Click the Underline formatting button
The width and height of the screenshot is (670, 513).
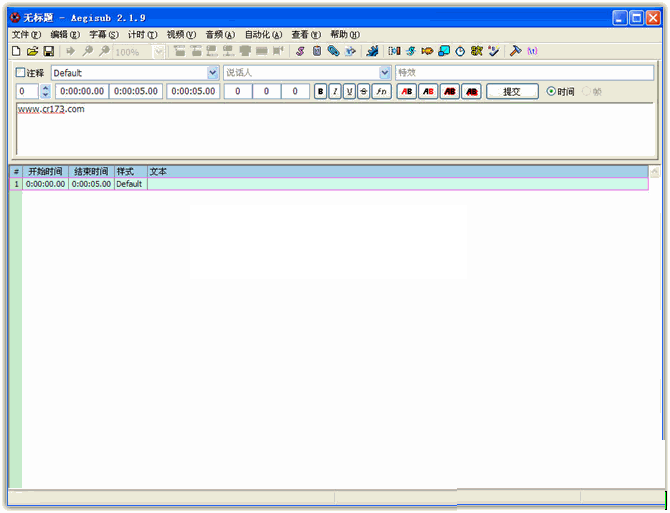[x=349, y=91]
